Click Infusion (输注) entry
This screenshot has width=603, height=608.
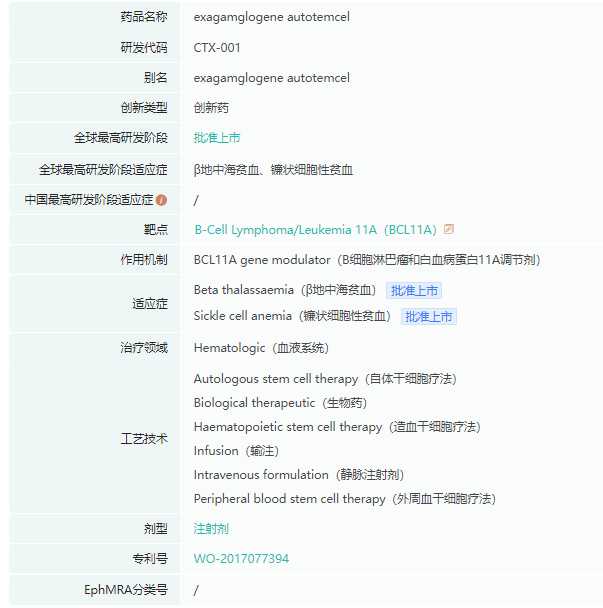236,451
